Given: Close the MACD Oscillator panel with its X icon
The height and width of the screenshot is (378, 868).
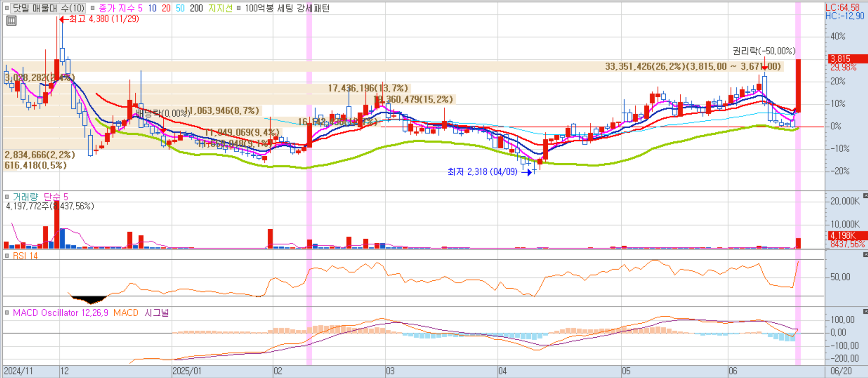Looking at the screenshot, I should click(865, 312).
